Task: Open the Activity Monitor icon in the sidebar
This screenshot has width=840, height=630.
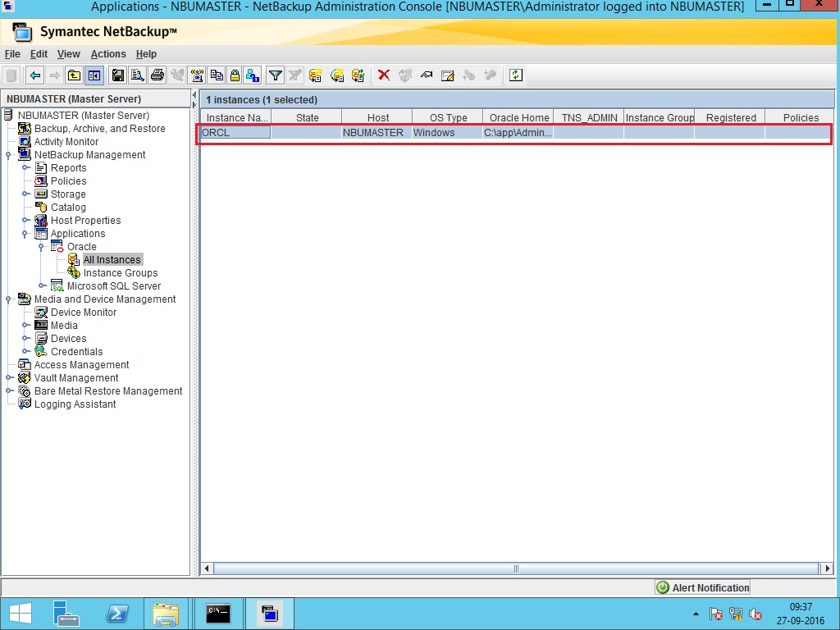Action: click(x=25, y=141)
